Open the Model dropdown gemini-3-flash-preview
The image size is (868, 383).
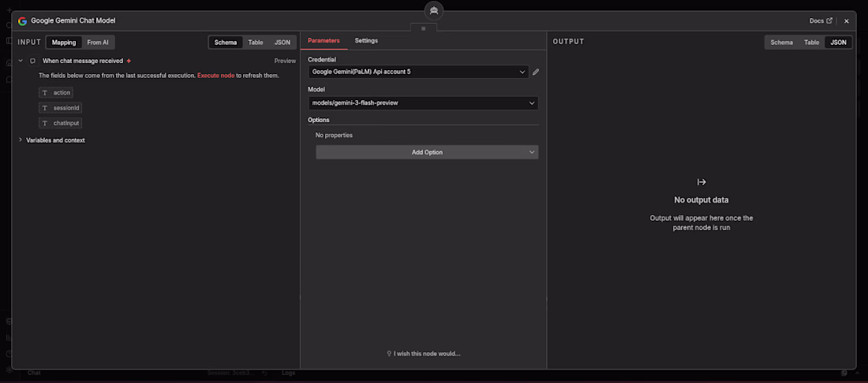(423, 102)
